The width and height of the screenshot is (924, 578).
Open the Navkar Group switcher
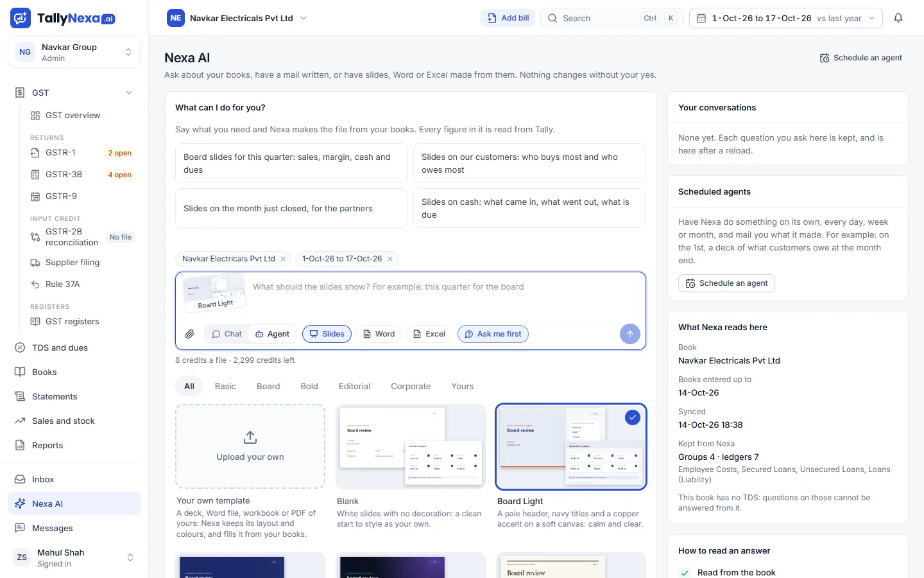tap(74, 52)
